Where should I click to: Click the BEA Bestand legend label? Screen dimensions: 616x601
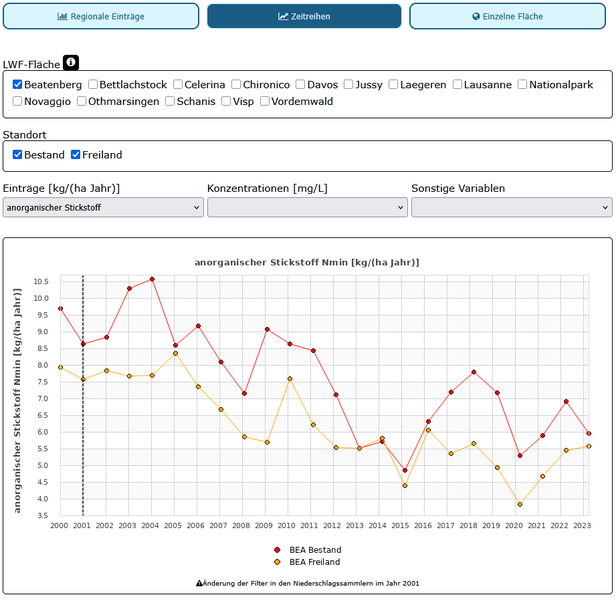[313, 550]
